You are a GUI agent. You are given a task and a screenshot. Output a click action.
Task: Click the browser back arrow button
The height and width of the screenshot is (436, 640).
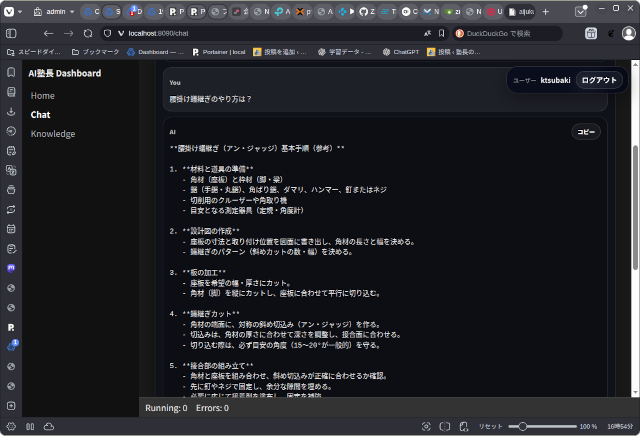(x=47, y=33)
